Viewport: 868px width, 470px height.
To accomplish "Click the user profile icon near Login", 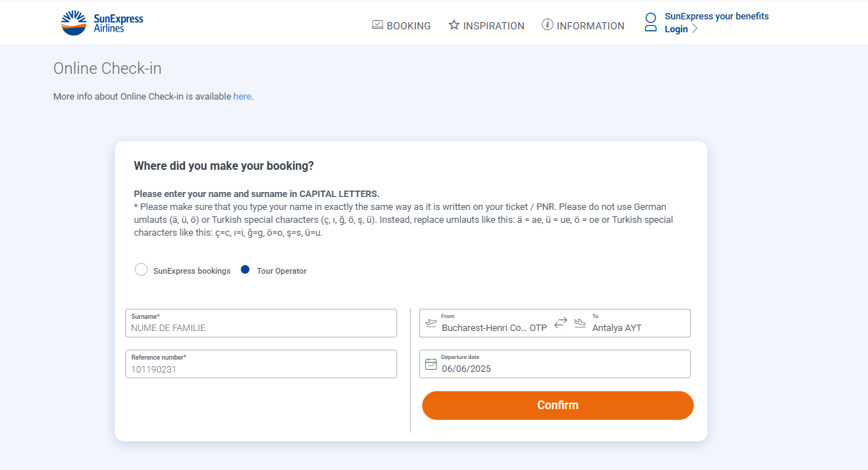I will pos(651,22).
